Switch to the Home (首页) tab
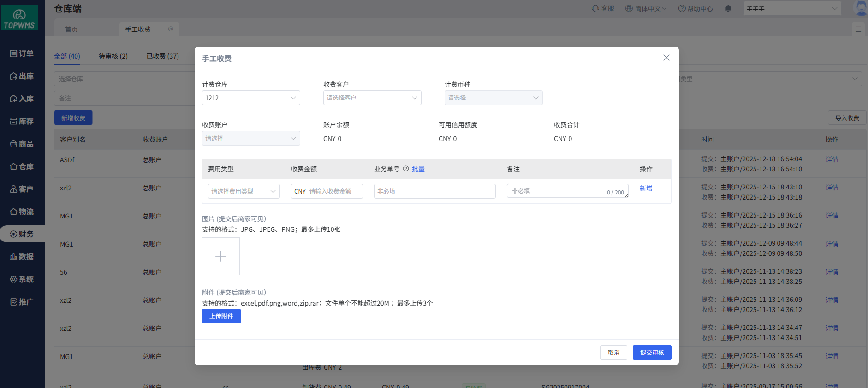868x388 pixels. 71,29
